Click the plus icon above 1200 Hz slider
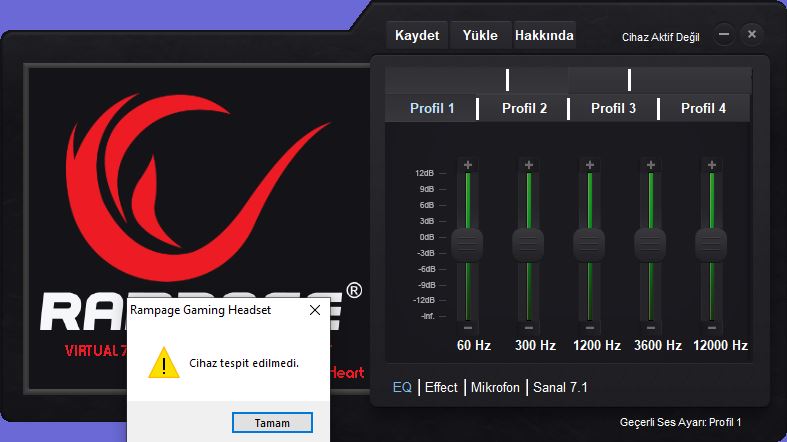 click(x=589, y=164)
